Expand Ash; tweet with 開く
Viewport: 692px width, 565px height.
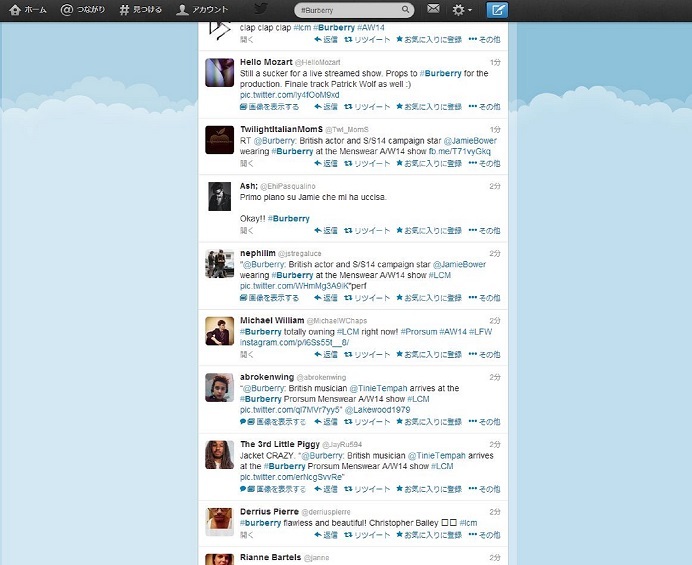247,230
